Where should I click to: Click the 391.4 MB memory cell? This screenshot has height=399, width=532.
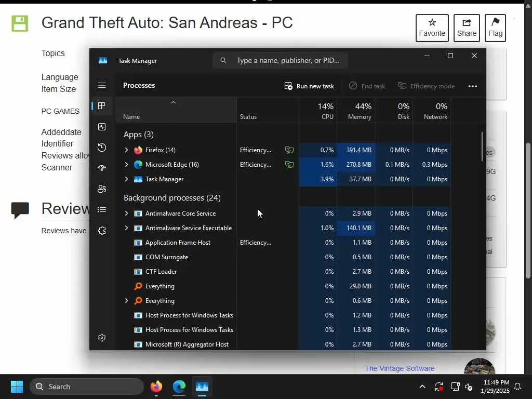point(356,150)
